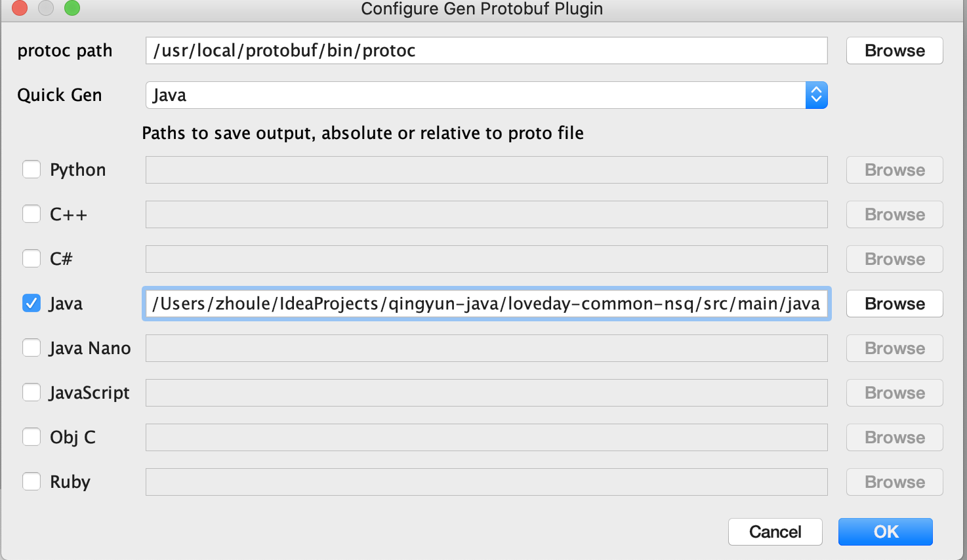
Task: Browse for the Java output folder
Action: click(x=894, y=304)
